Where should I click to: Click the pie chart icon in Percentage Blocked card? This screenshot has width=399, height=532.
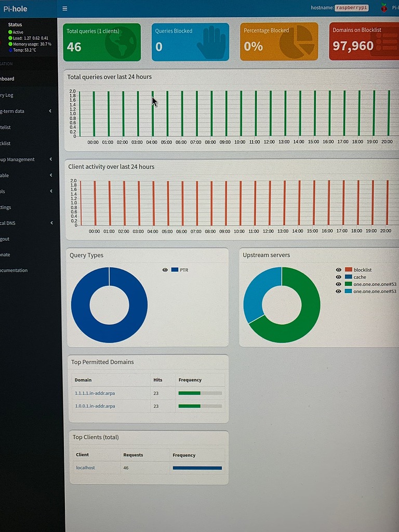coord(297,42)
